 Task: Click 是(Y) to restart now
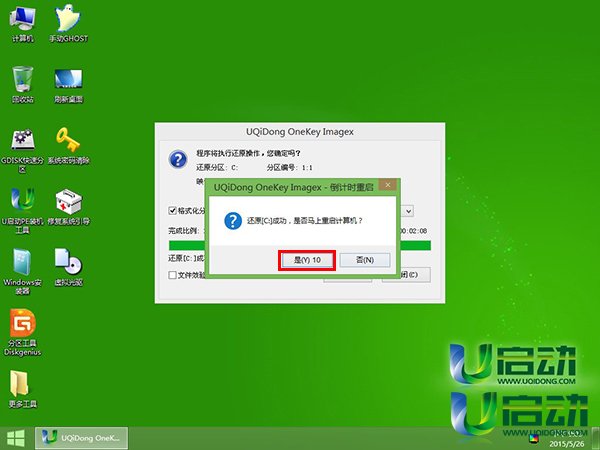coord(307,260)
